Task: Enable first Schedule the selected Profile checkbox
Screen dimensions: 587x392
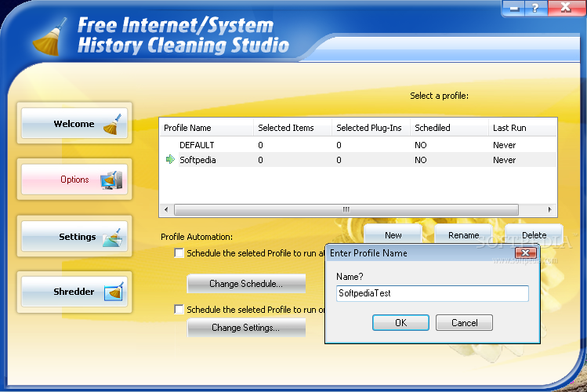Action: [179, 253]
